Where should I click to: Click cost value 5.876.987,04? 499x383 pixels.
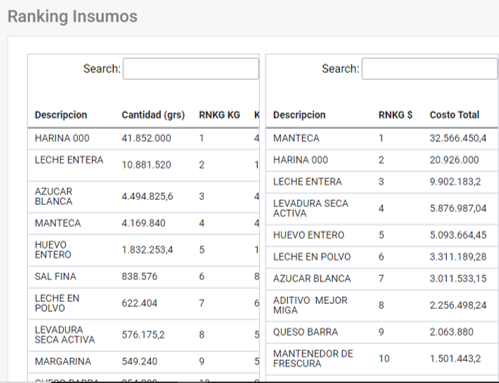(x=458, y=208)
